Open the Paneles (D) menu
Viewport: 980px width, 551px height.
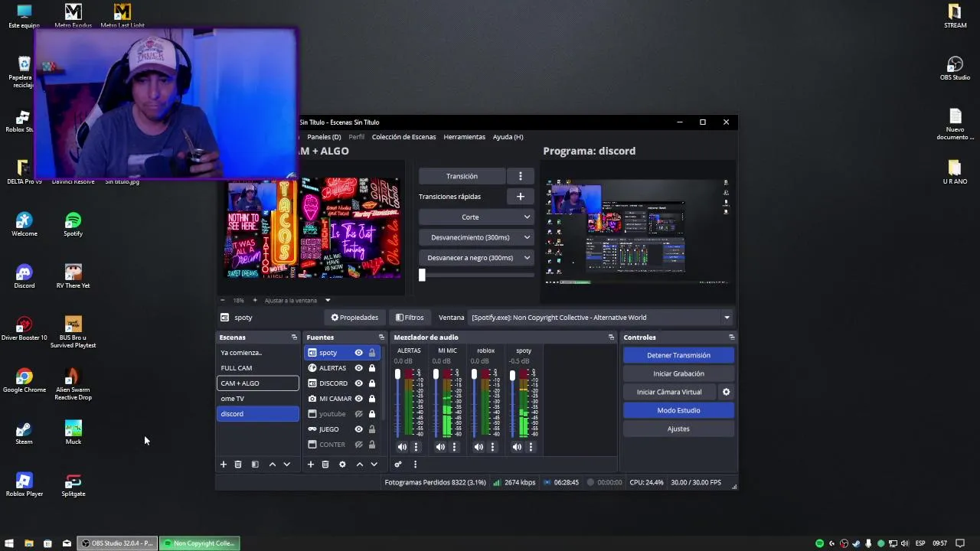pos(324,137)
